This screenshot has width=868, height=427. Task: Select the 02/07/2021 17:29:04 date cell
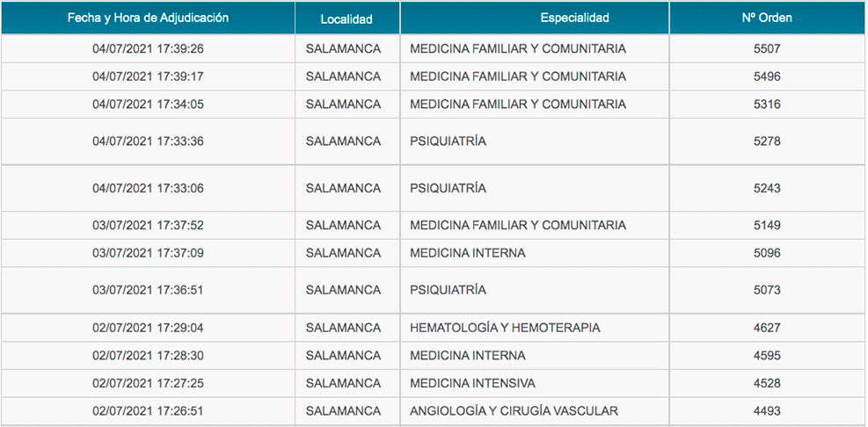[x=148, y=328]
